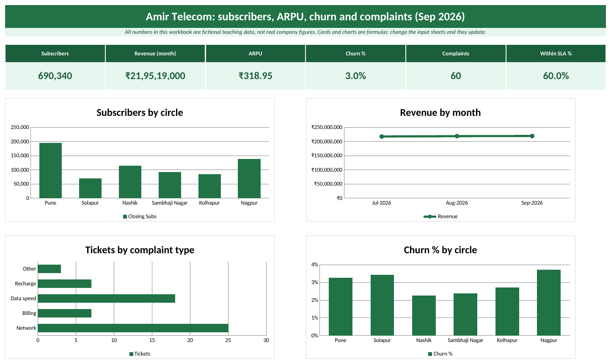Click the "Tickets by complaint type" chart title
The width and height of the screenshot is (611, 364).
(140, 250)
